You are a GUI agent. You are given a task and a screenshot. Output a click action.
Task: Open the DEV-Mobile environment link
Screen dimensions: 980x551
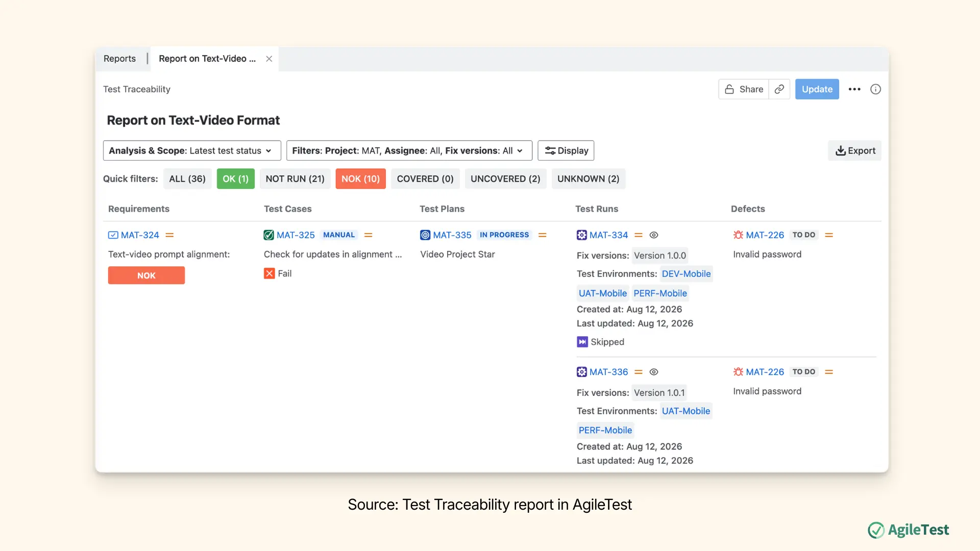point(686,274)
